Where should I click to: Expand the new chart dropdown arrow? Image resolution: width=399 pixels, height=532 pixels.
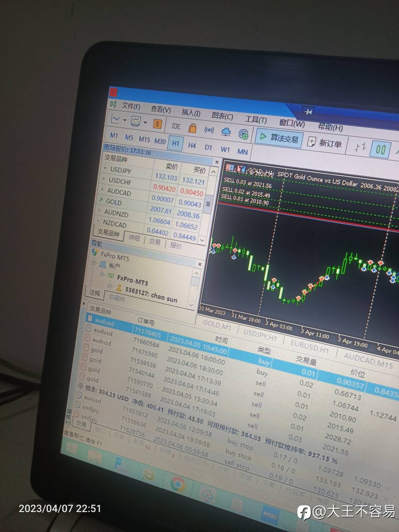[x=124, y=121]
